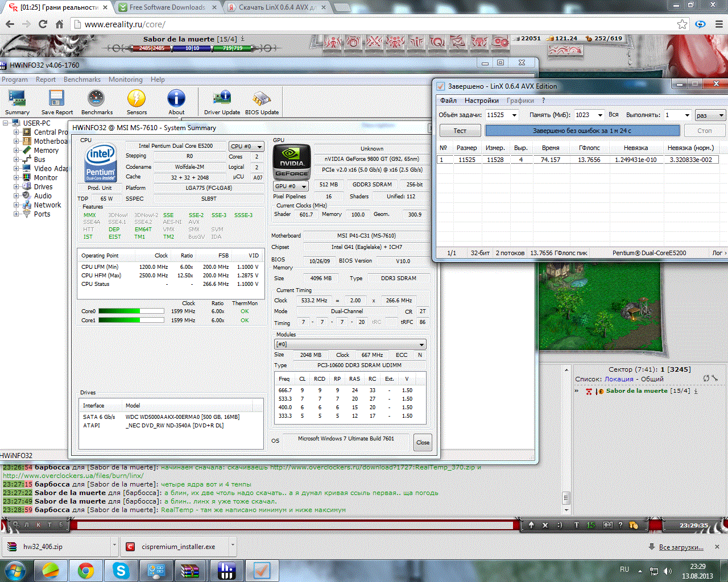Open Skype from the taskbar

pyautogui.click(x=121, y=570)
